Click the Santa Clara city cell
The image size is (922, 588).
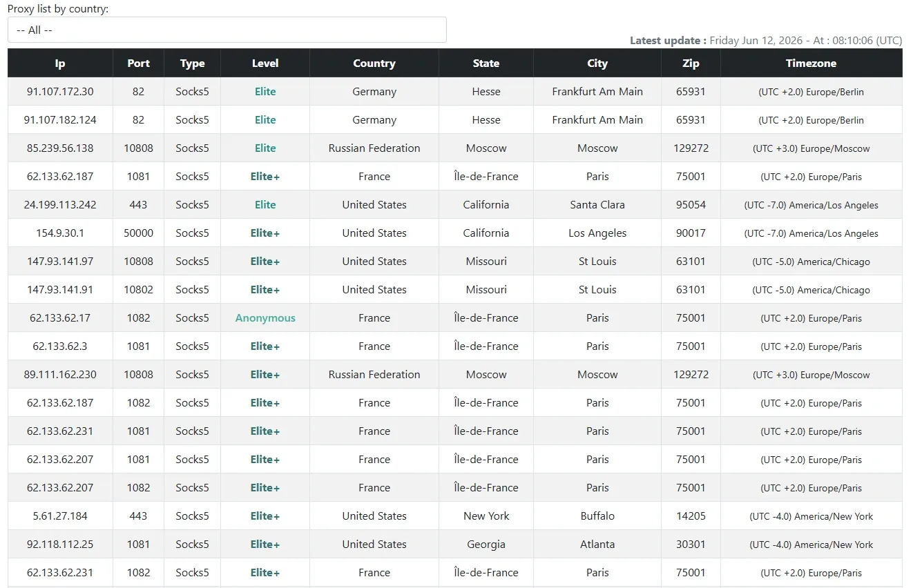click(x=597, y=205)
